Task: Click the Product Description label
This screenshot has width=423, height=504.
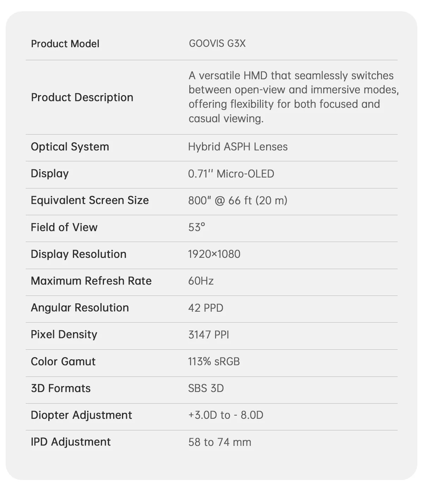Action: click(x=82, y=97)
